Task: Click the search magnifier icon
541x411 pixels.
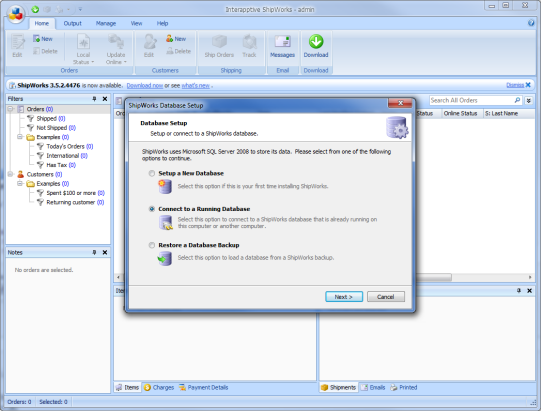Action: point(517,100)
